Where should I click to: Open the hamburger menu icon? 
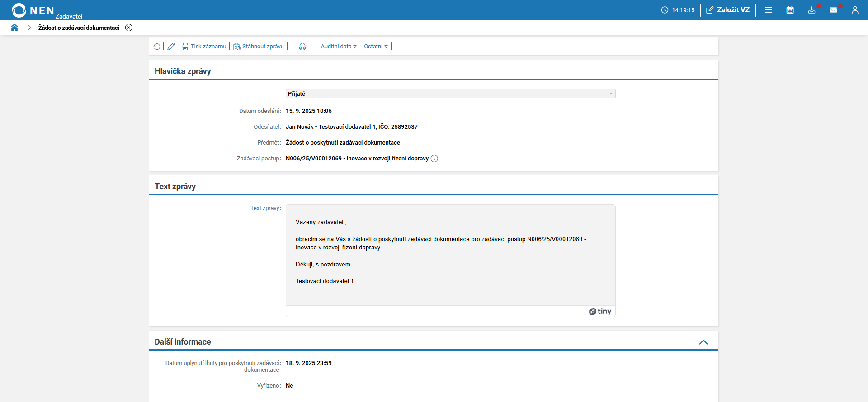coord(769,10)
